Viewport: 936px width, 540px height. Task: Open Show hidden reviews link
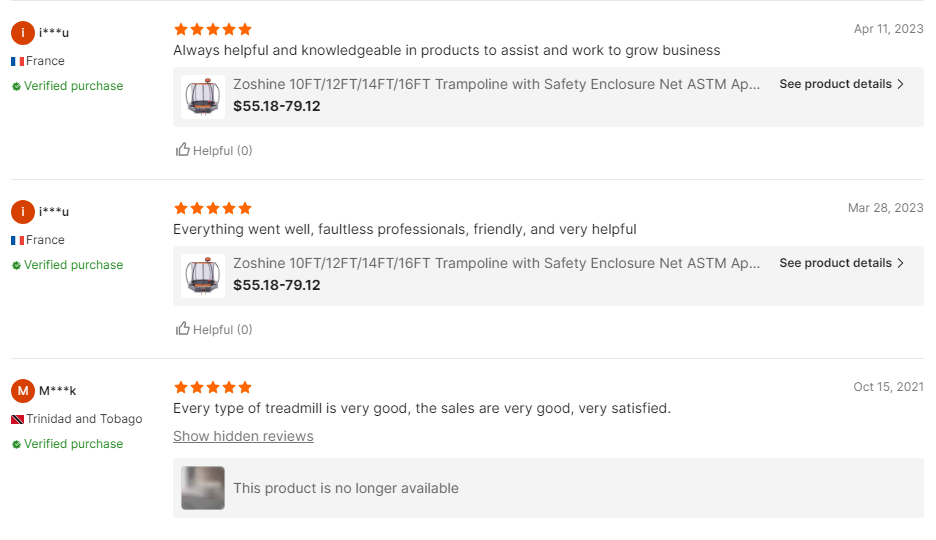coord(243,436)
